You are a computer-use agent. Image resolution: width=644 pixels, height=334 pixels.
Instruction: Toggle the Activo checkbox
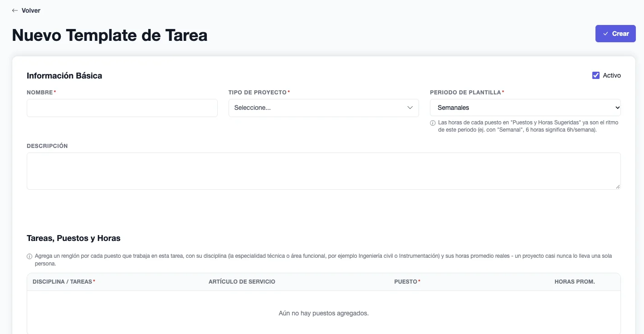pos(596,75)
